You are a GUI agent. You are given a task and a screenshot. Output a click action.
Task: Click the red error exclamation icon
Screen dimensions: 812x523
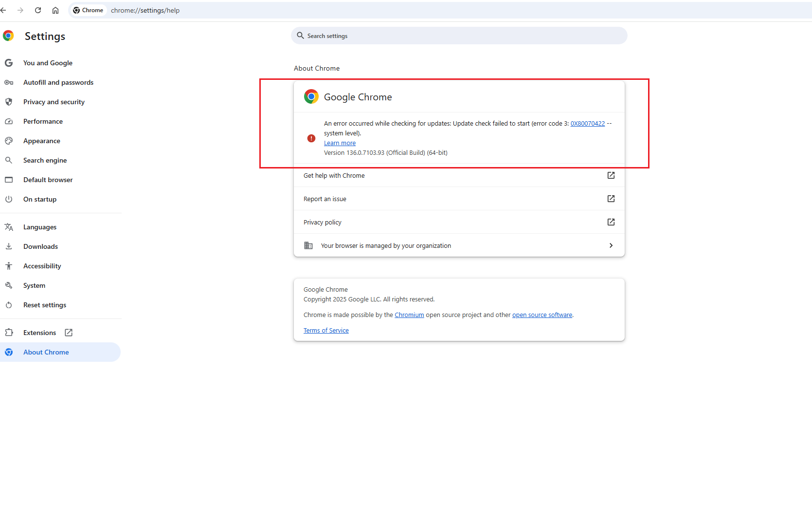[311, 138]
